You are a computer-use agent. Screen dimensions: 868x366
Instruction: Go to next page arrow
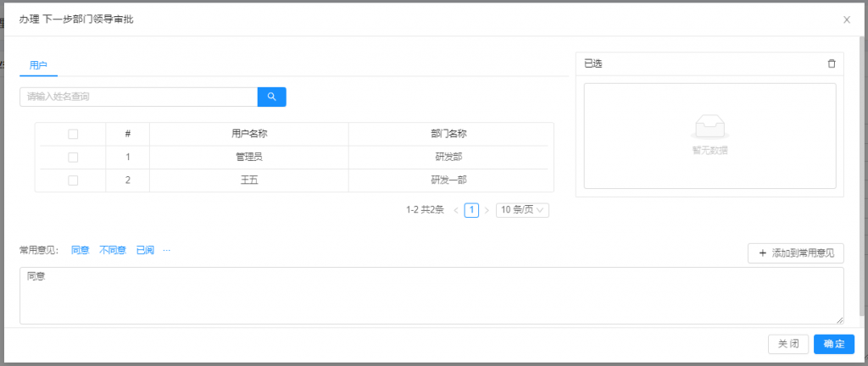click(x=487, y=210)
